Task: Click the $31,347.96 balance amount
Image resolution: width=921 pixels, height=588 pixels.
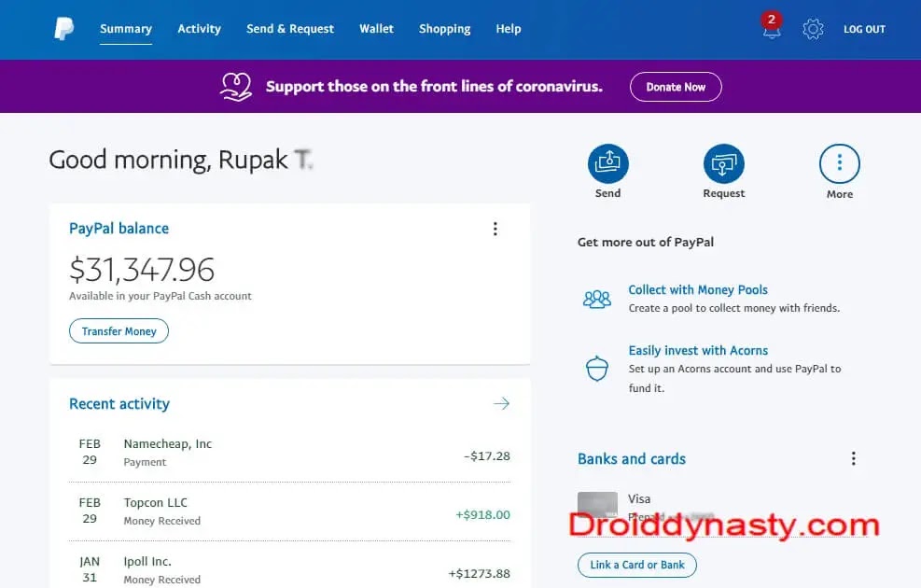Action: pos(142,270)
